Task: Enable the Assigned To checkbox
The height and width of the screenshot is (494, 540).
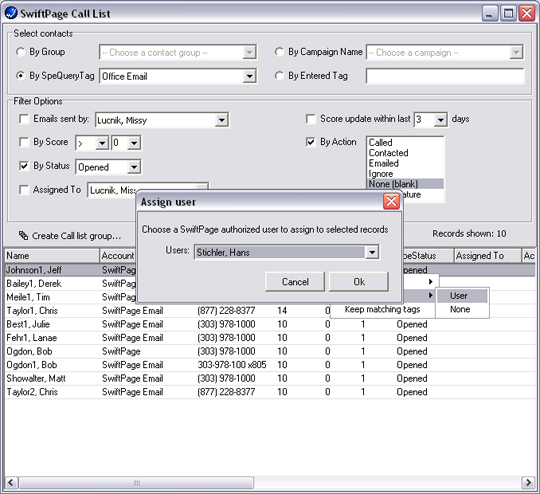Action: point(24,190)
